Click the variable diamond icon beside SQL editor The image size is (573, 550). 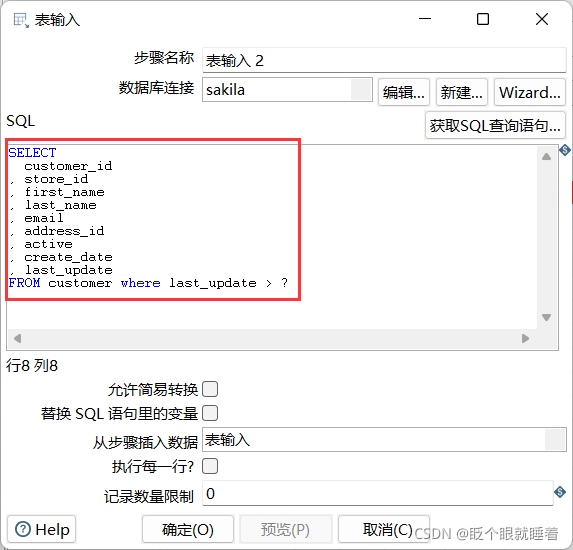click(x=565, y=149)
